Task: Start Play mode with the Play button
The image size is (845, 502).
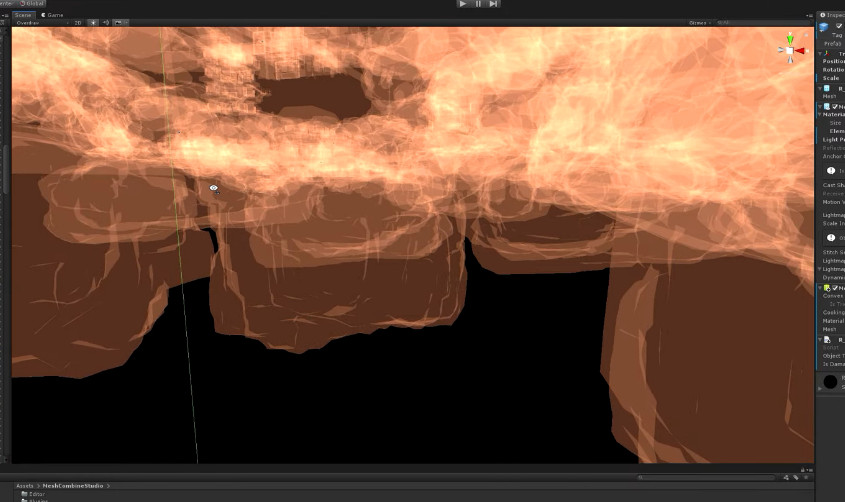Action: 462,4
